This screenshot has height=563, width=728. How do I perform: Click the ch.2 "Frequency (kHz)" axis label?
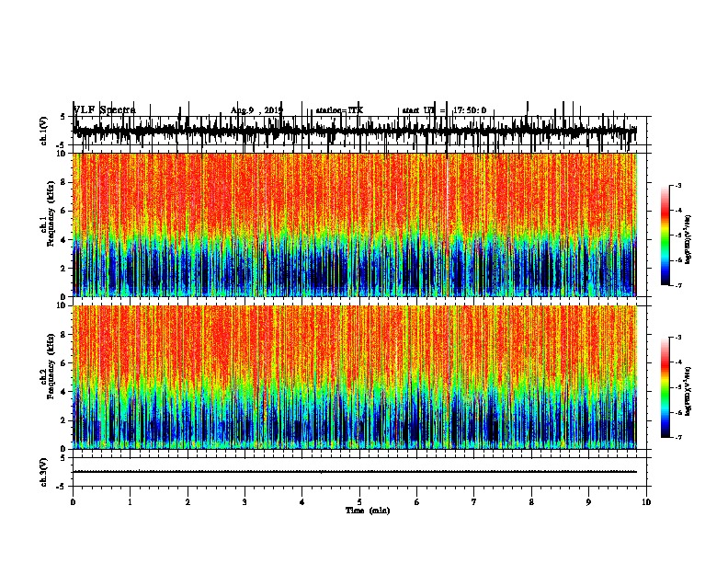coord(51,365)
